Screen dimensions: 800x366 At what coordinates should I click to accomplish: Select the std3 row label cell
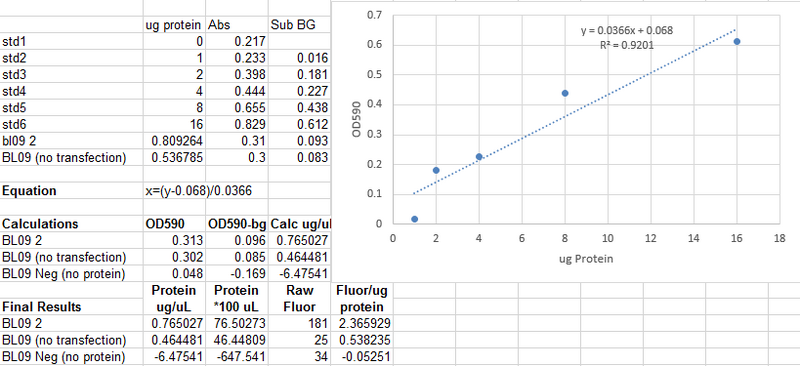point(71,75)
